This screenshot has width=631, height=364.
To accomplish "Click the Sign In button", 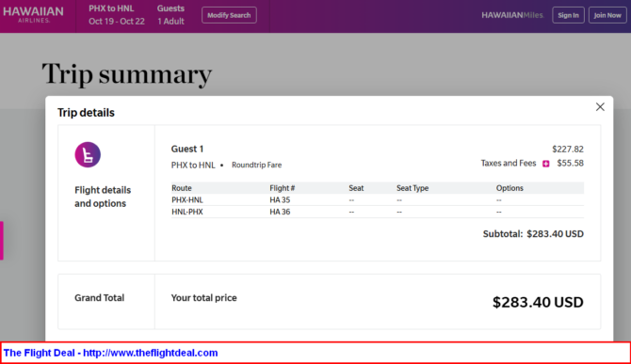I will tap(568, 15).
